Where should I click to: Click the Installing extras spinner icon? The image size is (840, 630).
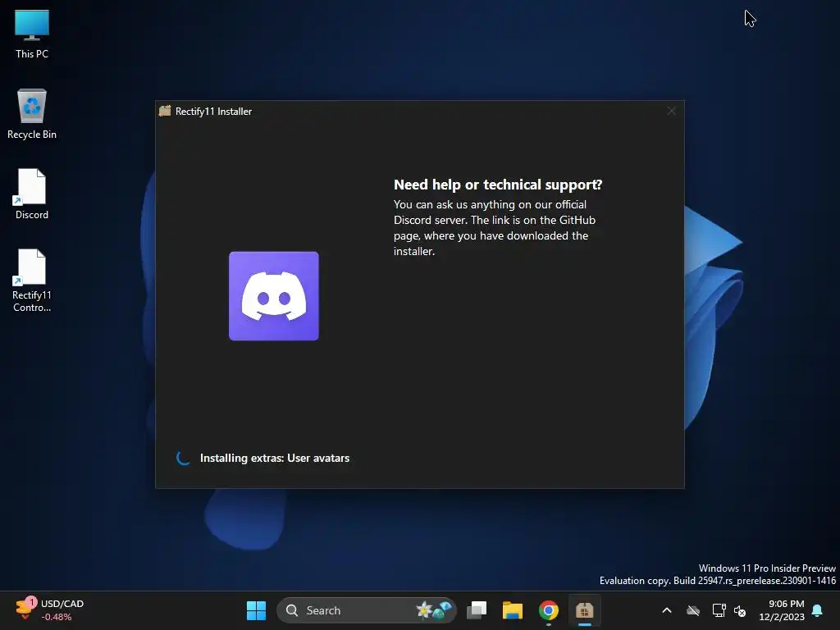[x=183, y=458]
